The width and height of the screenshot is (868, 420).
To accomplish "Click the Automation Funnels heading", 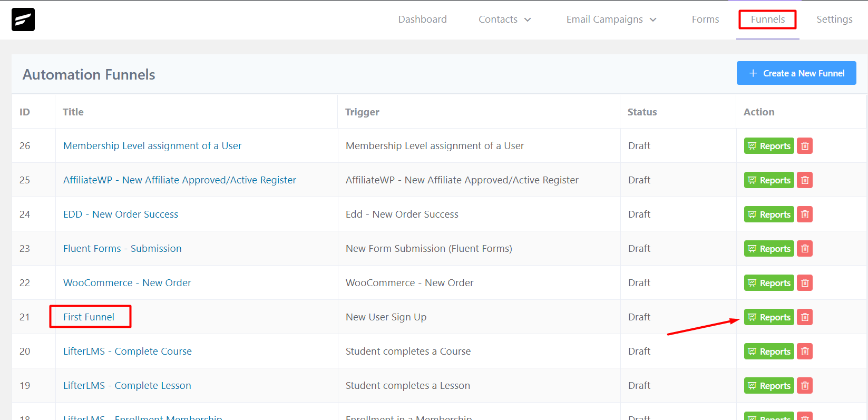I will (x=89, y=75).
